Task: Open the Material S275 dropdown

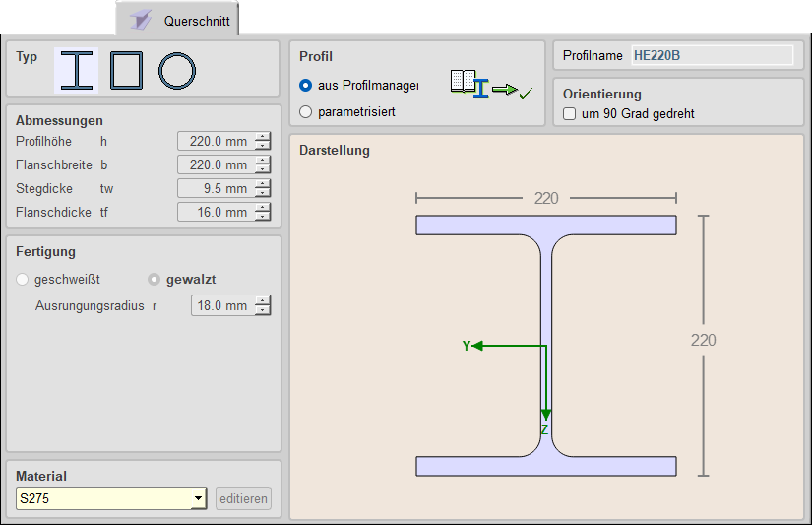Action: coord(198,499)
